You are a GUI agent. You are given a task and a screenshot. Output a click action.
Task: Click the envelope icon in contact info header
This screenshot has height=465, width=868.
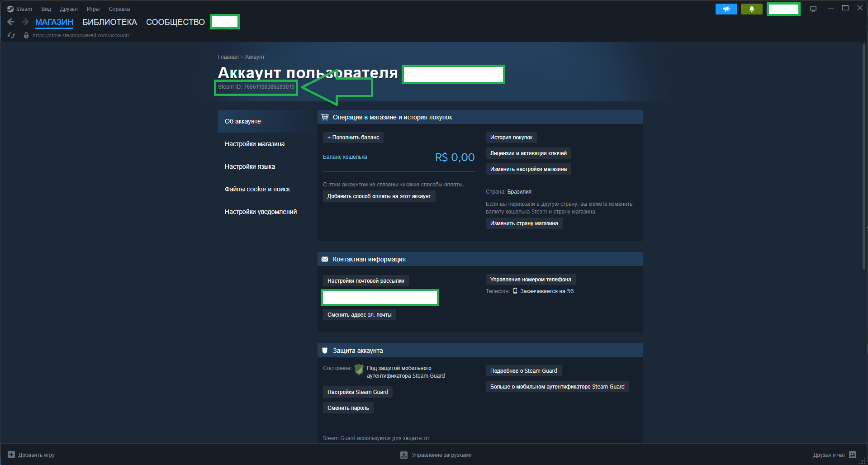point(325,259)
